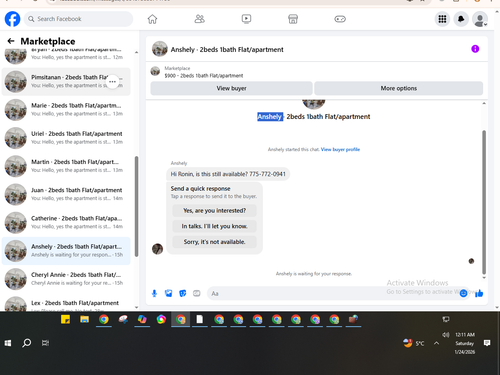This screenshot has height=375, width=500.
Task: Send quick response In talks. I'll let you know.
Action: pos(214,226)
